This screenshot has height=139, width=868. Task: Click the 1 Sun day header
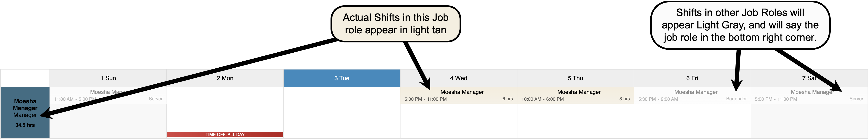tap(108, 78)
